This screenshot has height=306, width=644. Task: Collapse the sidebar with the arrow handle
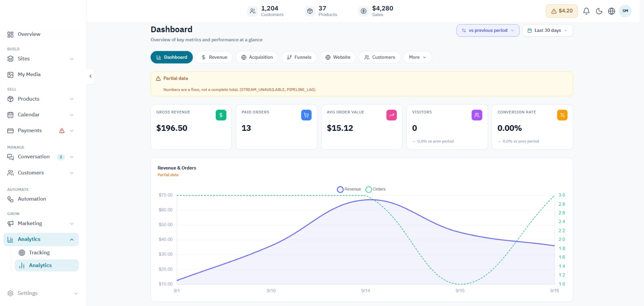[x=91, y=76]
